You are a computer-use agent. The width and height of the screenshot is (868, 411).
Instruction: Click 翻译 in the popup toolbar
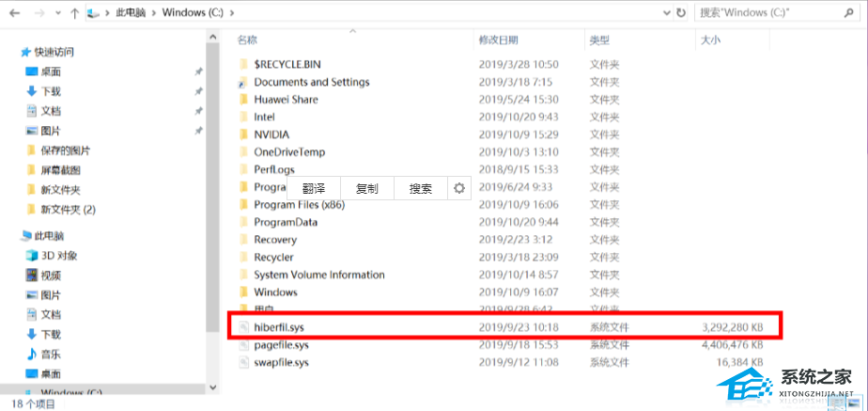(x=314, y=189)
